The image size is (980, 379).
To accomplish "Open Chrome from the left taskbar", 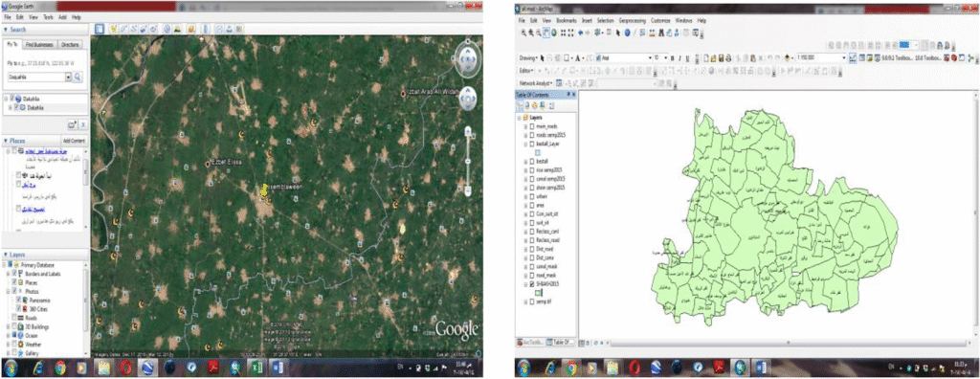I will [60, 368].
